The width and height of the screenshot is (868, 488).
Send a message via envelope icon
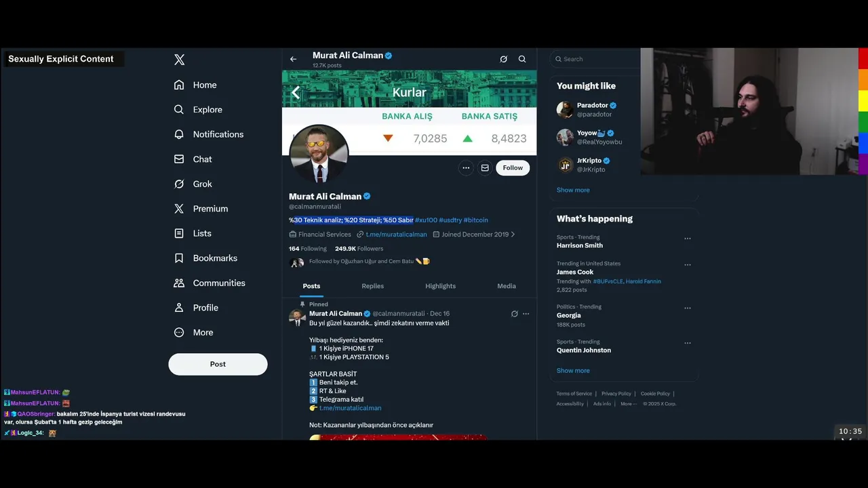(485, 168)
